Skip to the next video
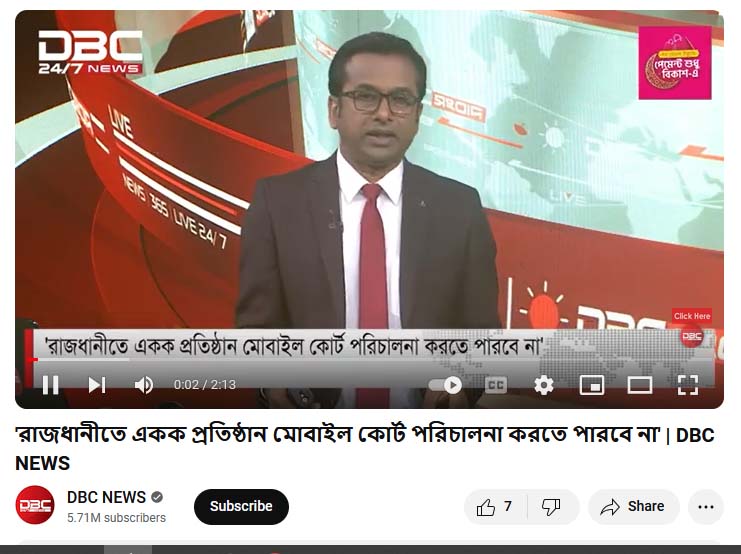This screenshot has height=554, width=741. (x=97, y=385)
